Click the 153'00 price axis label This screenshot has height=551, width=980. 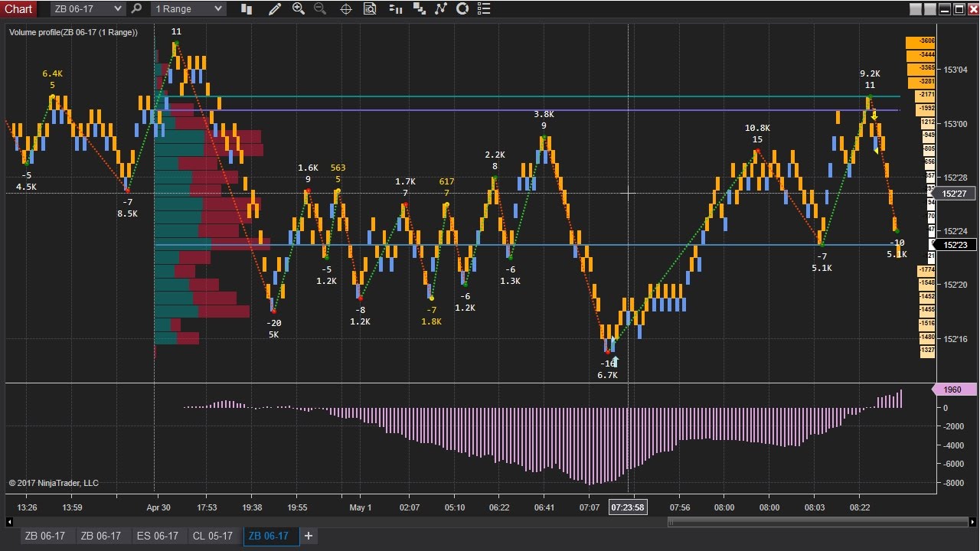[955, 124]
